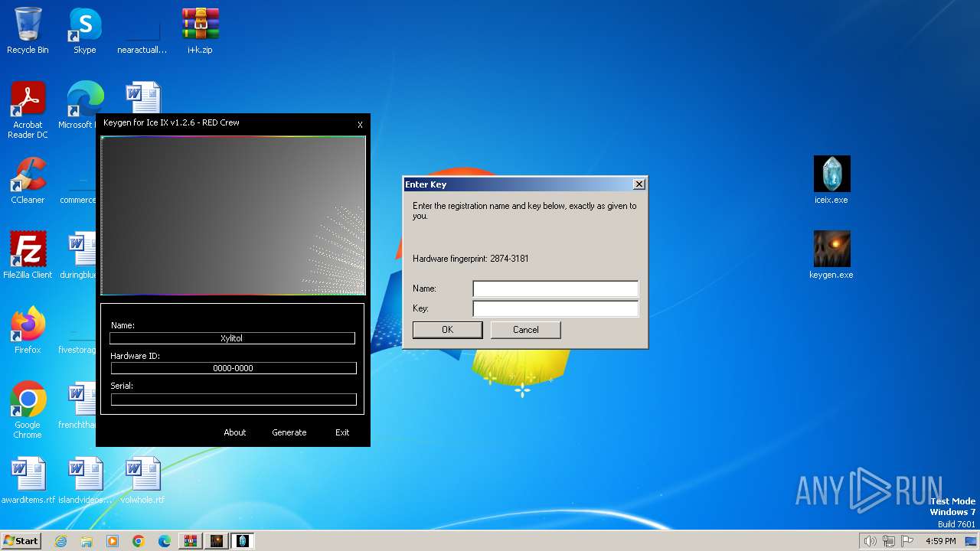Viewport: 980px width, 551px height.
Task: Switch to the Ice IX taskbar button
Action: (243, 541)
